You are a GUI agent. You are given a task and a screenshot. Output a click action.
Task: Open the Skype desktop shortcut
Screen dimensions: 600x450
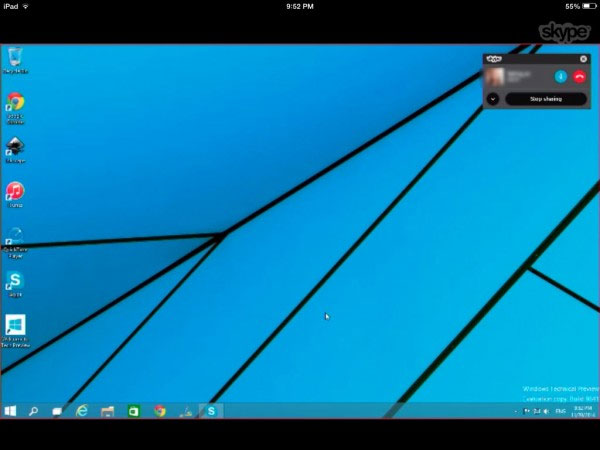[x=15, y=284]
